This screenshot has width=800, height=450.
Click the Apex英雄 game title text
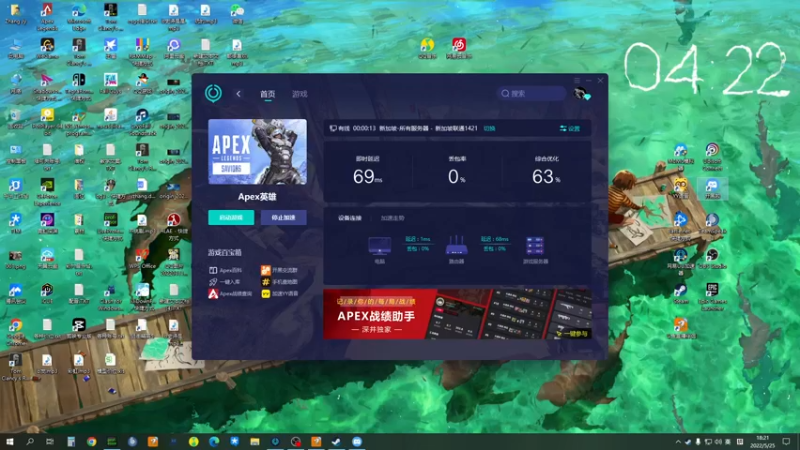(x=257, y=196)
